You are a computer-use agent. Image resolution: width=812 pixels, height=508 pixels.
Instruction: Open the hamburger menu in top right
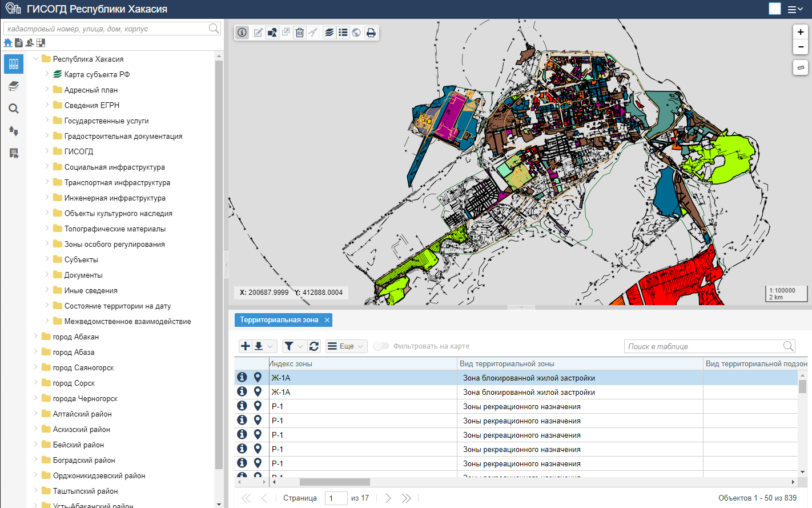tap(794, 9)
